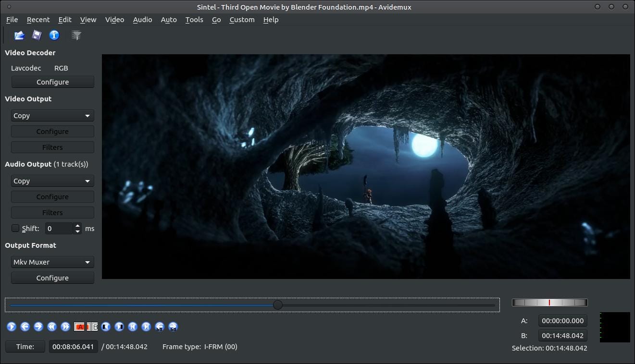The height and width of the screenshot is (364, 635).
Task: Open the Mkv Muxer output format dropdown
Action: click(x=52, y=262)
